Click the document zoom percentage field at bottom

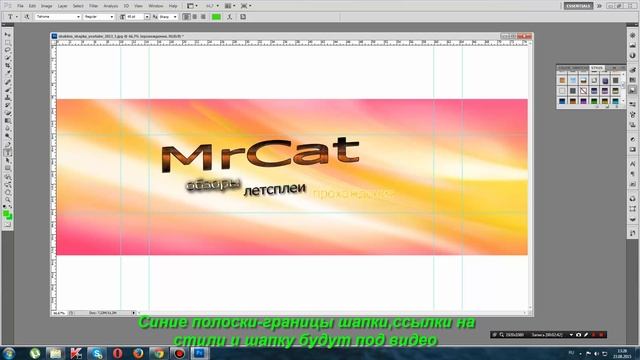[x=59, y=313]
